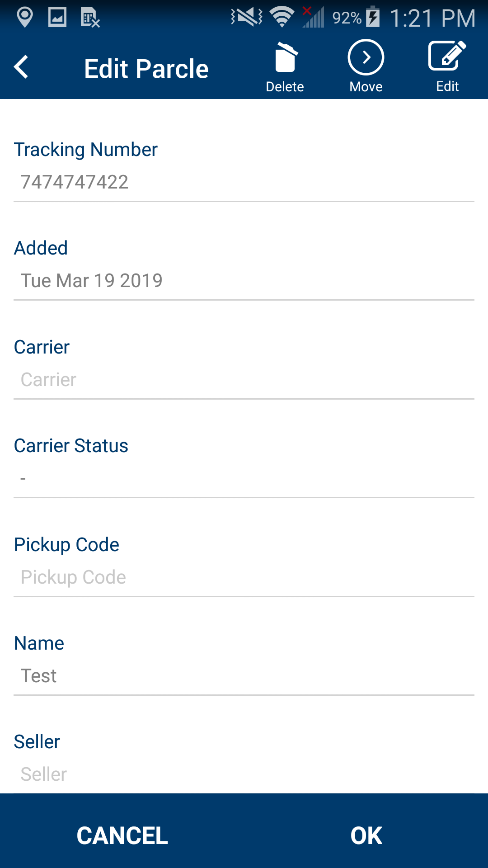Screen dimensions: 488x868
Task: Tap the Edit pencil icon
Action: pos(447,57)
